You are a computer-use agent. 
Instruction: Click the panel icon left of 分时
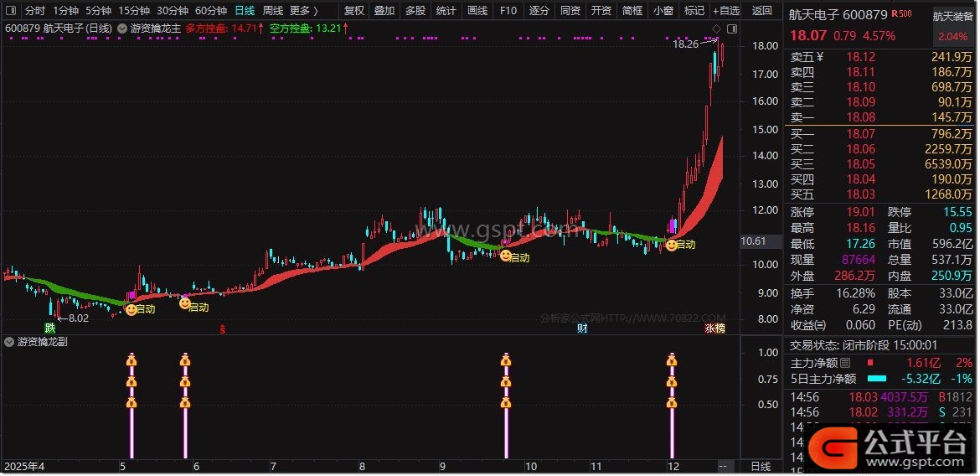pyautogui.click(x=12, y=11)
